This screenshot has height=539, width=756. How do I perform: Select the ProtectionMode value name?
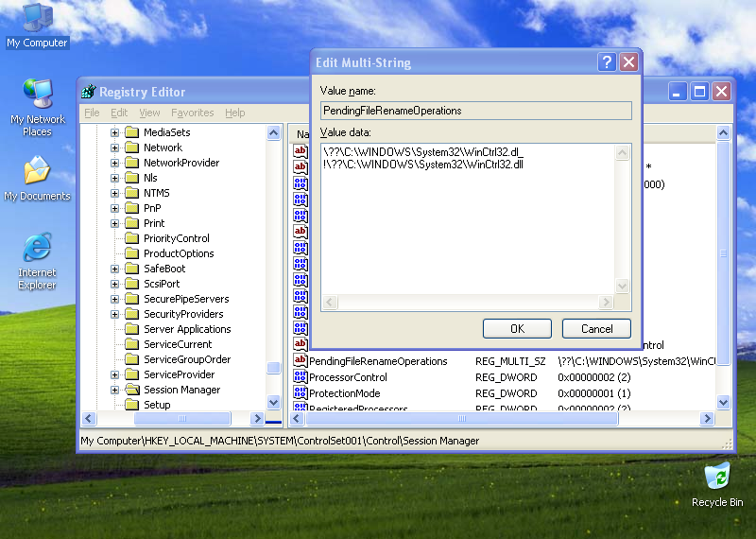point(344,393)
